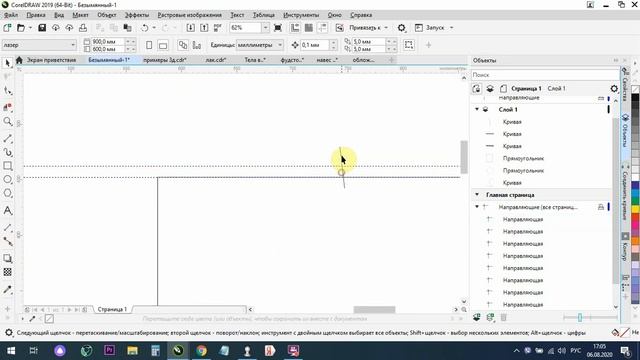Select the Polygon tool

pyautogui.click(x=7, y=193)
